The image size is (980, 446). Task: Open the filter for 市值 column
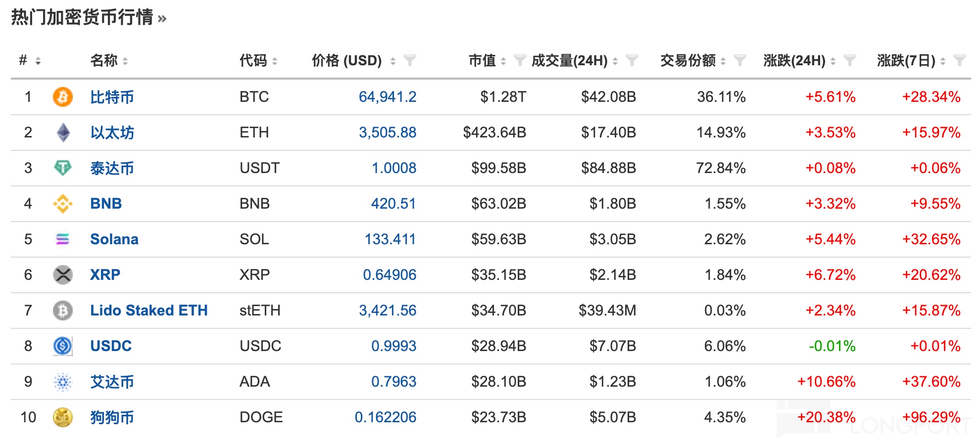coord(520,61)
